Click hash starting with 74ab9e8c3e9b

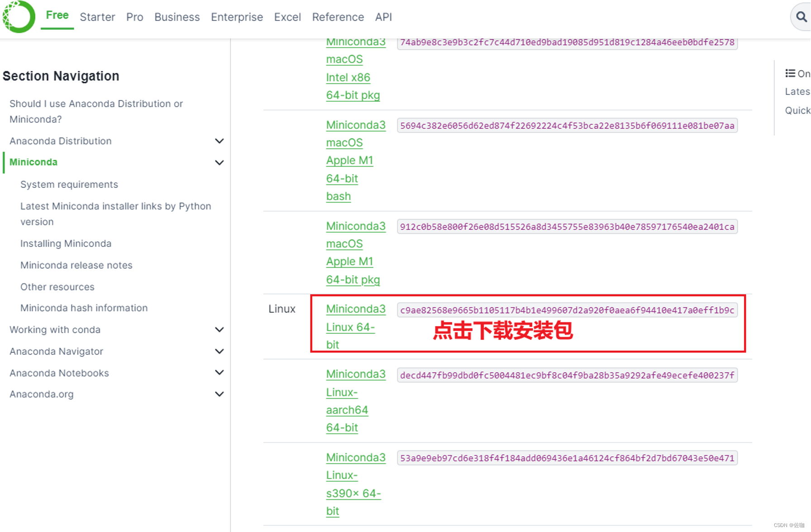(568, 42)
